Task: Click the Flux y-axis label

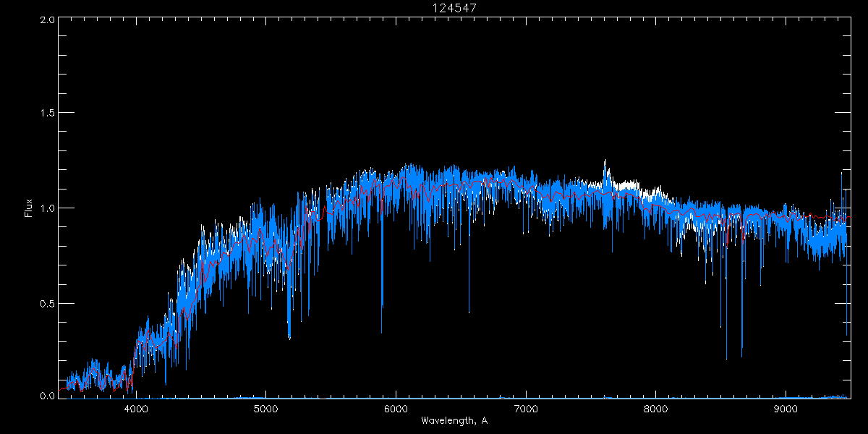Action: click(x=29, y=208)
